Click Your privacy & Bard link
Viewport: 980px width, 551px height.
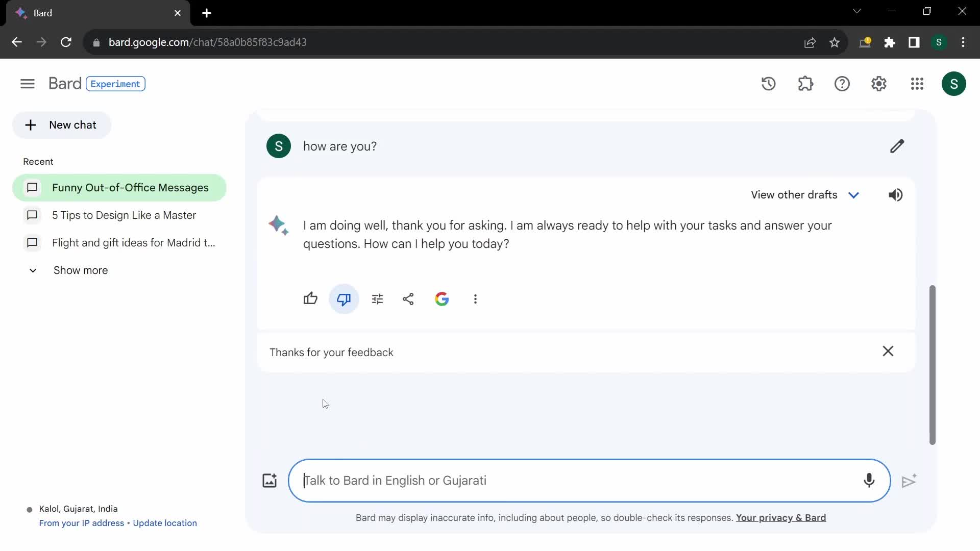click(781, 517)
